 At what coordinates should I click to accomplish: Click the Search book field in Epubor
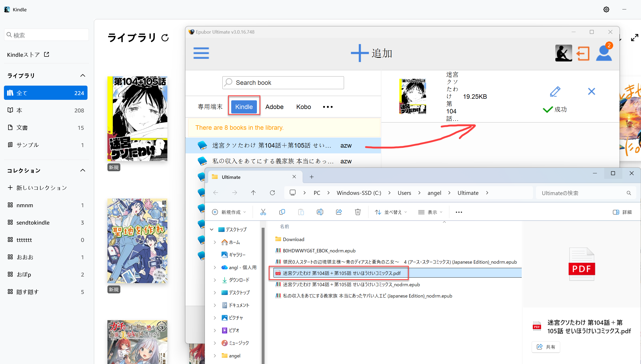(283, 83)
